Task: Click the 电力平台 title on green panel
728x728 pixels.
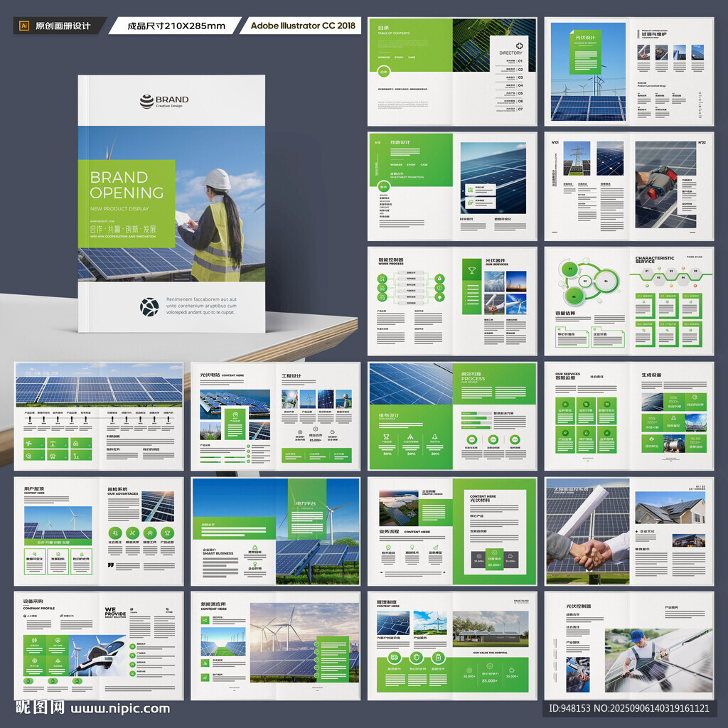Action: pos(306,503)
